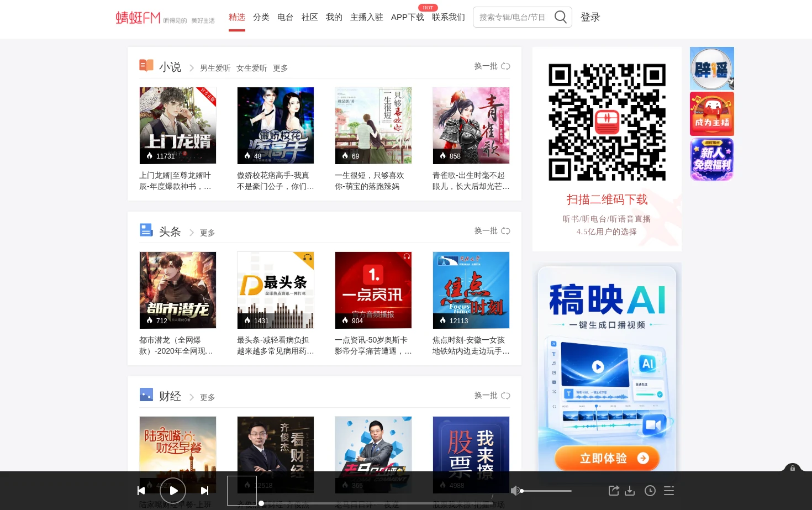Click the lock icon above player bar
Viewport: 812px width, 510px height.
[x=792, y=468]
